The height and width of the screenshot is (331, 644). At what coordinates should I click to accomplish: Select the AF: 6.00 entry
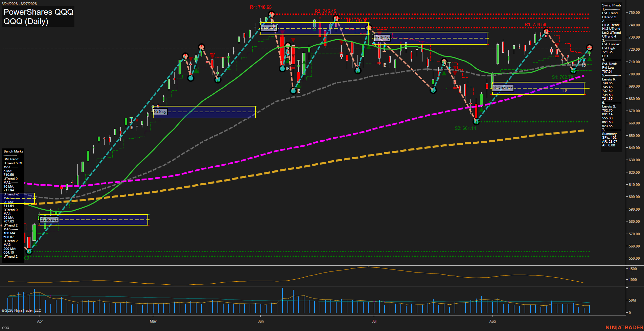pyautogui.click(x=608, y=145)
